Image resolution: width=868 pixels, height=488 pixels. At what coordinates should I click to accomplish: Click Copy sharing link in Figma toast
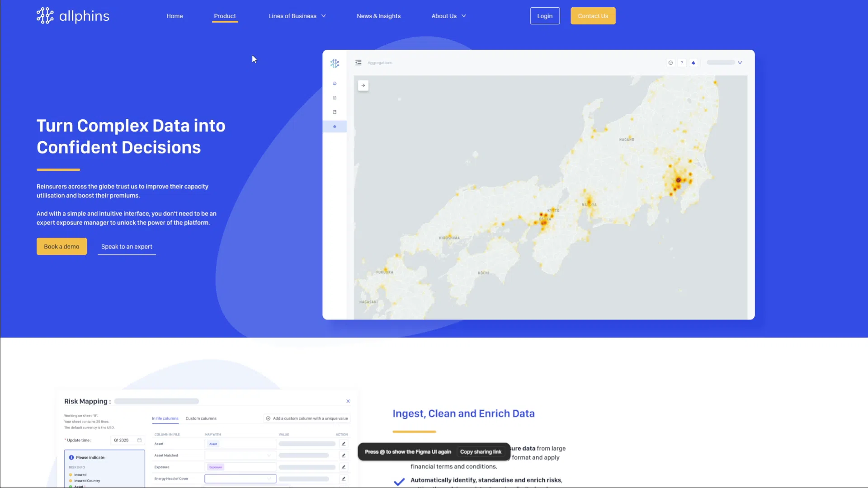(481, 452)
